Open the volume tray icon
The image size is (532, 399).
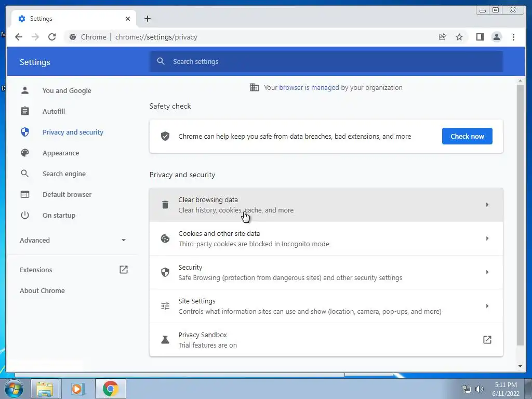[x=480, y=389]
